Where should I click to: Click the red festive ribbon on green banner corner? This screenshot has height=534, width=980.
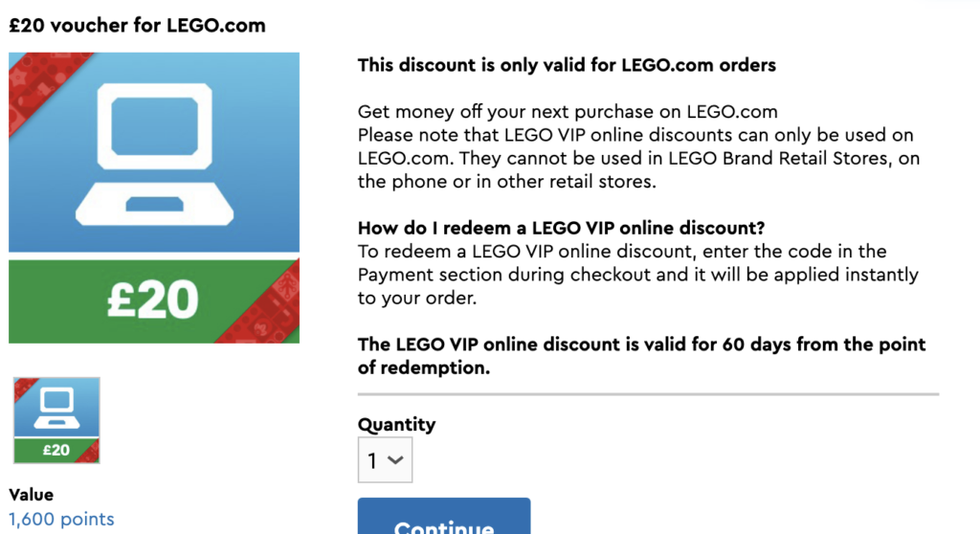click(262, 307)
